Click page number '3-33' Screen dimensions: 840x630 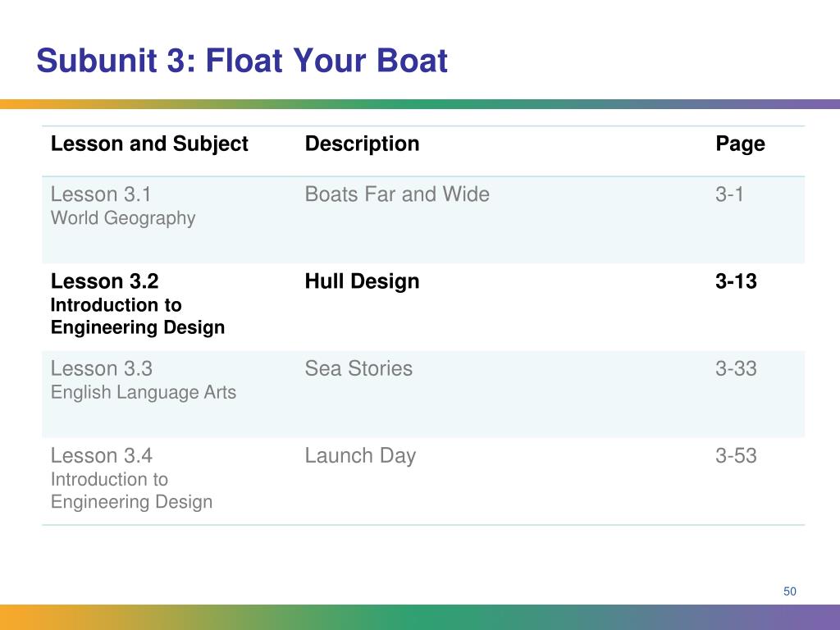click(736, 368)
